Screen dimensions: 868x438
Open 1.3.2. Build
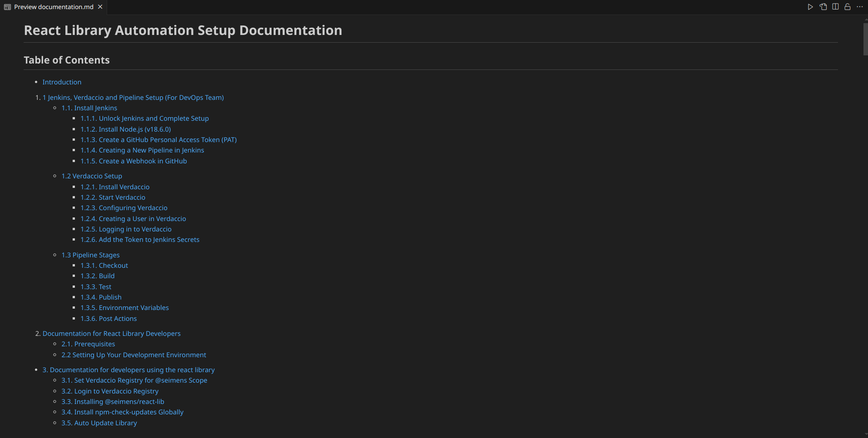pyautogui.click(x=98, y=276)
